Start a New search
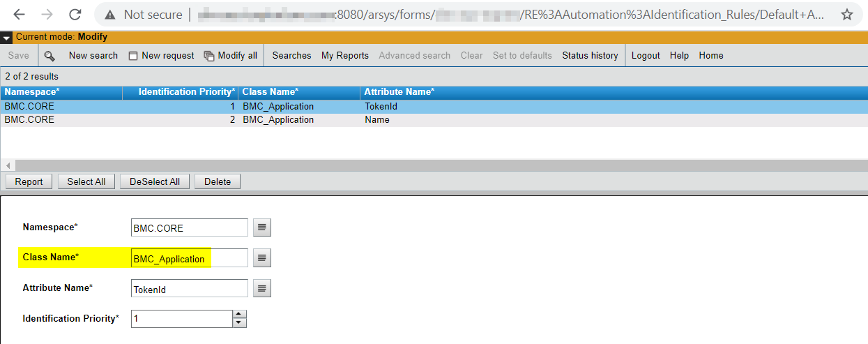This screenshot has width=868, height=344. click(x=93, y=56)
